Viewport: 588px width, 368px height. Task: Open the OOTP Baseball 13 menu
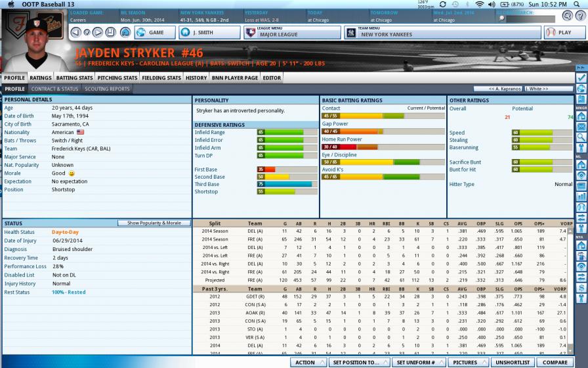click(x=48, y=4)
